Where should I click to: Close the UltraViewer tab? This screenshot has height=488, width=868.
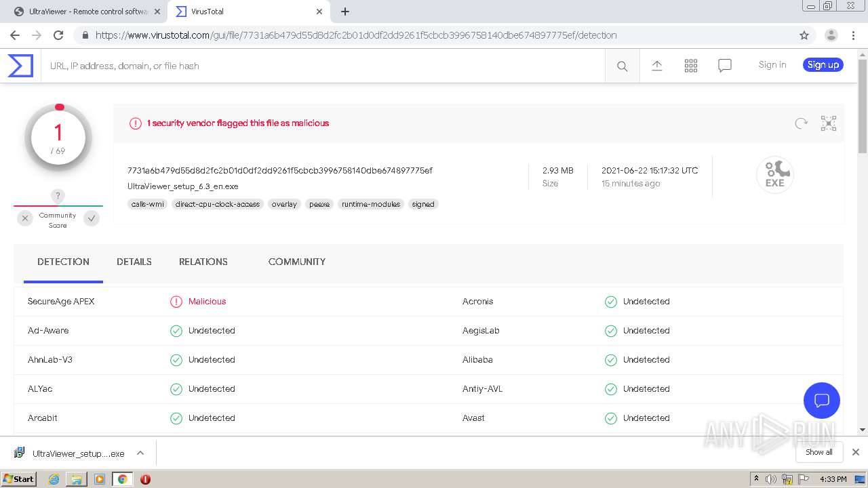tap(157, 12)
